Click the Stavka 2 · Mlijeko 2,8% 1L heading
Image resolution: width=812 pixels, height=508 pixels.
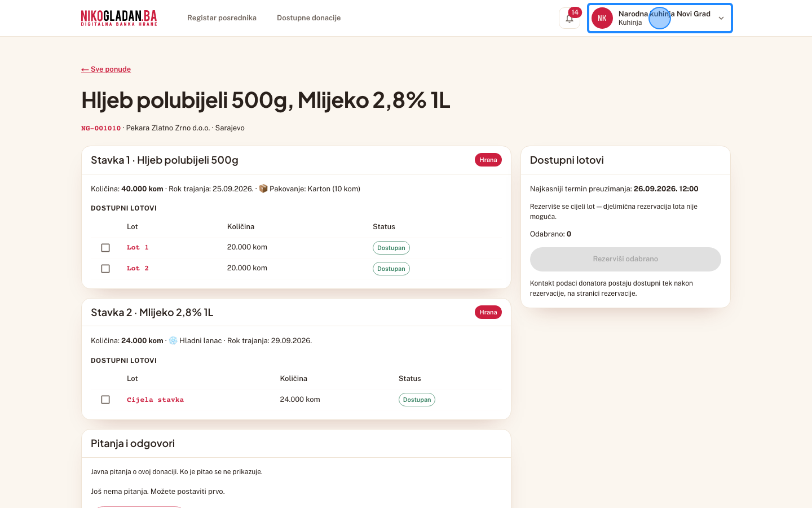(152, 313)
